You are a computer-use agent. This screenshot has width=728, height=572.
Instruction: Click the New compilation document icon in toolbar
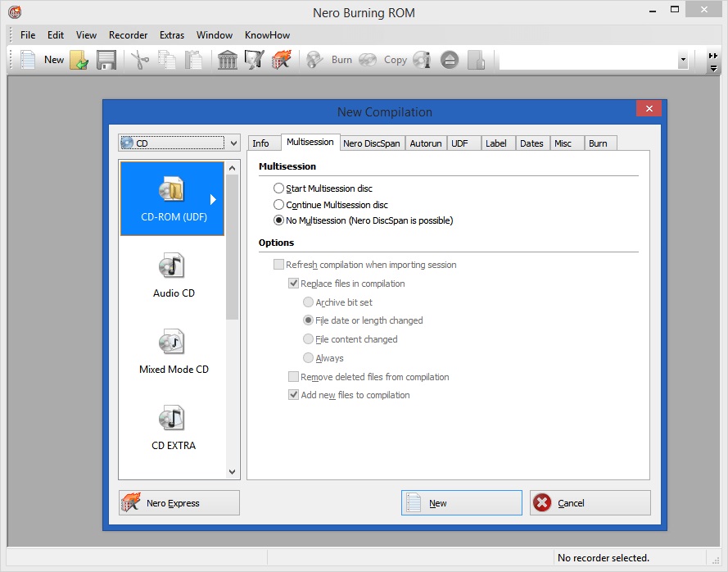pos(29,60)
